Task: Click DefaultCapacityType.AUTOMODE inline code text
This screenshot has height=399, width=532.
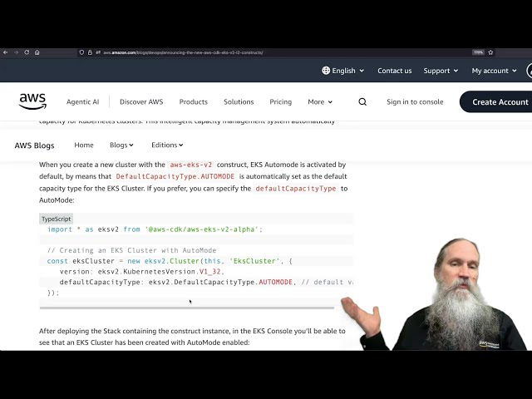Action: pyautogui.click(x=175, y=176)
